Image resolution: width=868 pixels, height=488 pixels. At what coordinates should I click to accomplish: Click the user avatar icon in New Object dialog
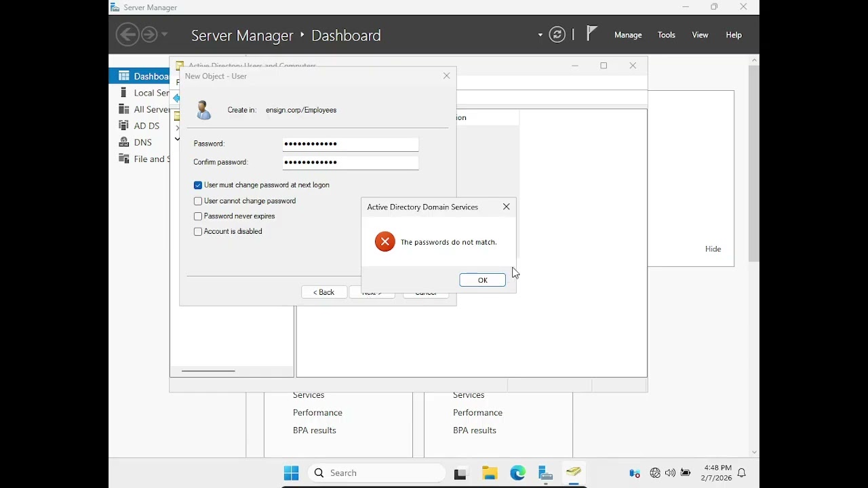[x=203, y=110]
